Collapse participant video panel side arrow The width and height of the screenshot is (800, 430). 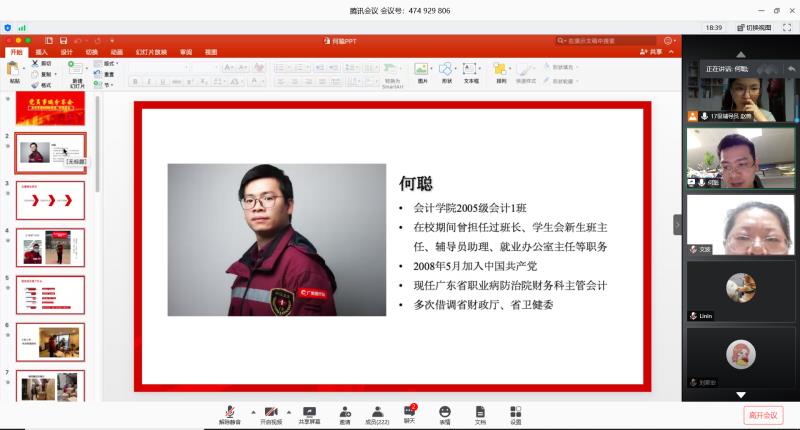pyautogui.click(x=678, y=224)
